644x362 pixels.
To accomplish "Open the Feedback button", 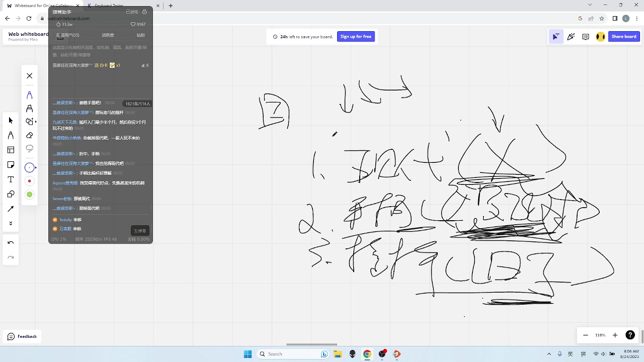I will (x=23, y=336).
